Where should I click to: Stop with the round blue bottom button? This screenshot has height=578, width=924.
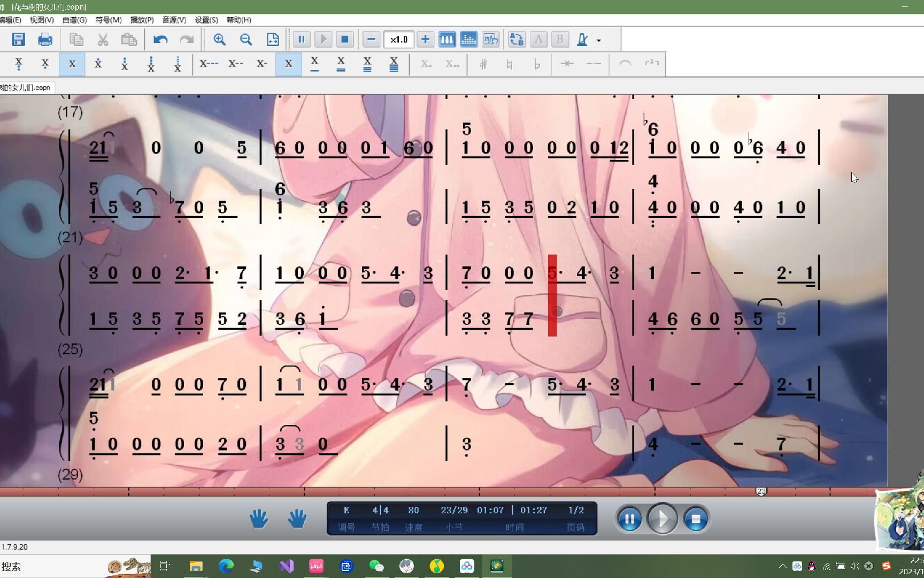point(696,519)
